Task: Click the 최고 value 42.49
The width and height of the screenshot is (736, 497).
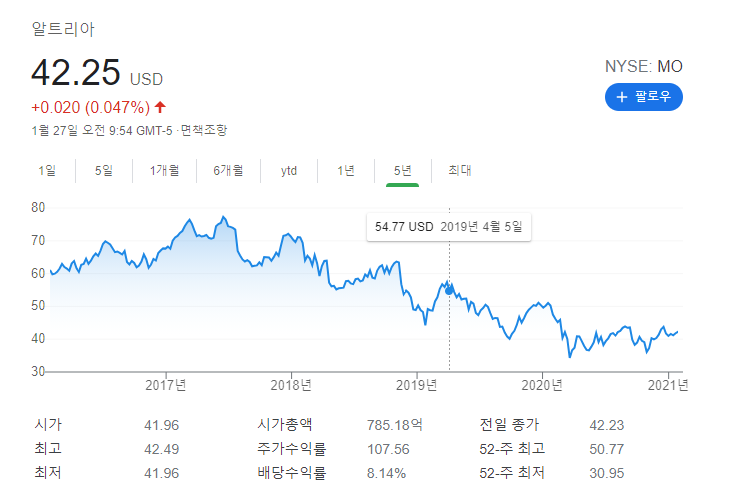Action: pos(161,449)
